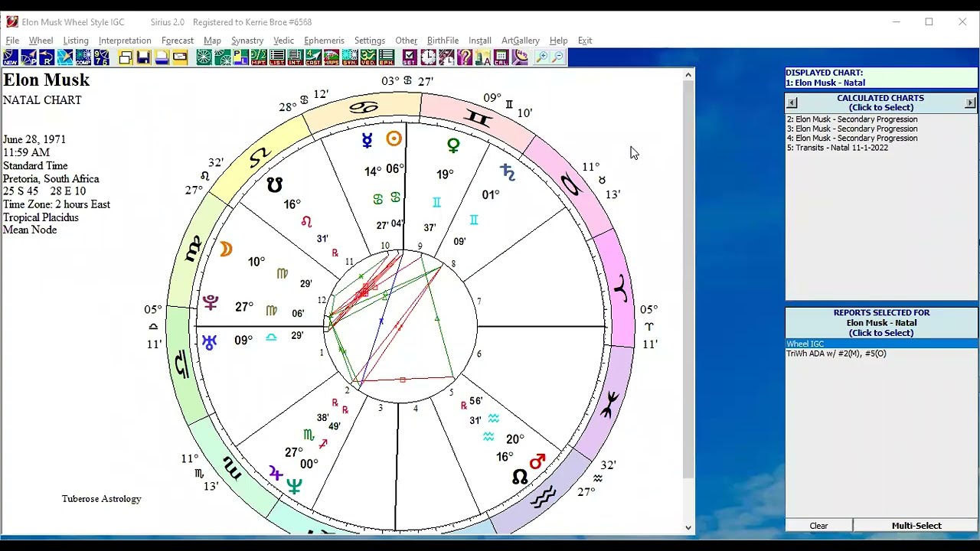Image resolution: width=980 pixels, height=551 pixels.
Task: Click the INT interpretation toolbar icon
Action: pos(296,57)
